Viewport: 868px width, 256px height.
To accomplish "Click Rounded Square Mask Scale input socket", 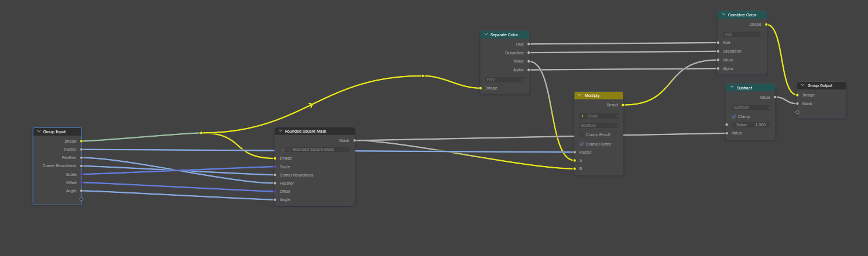I will [x=275, y=167].
